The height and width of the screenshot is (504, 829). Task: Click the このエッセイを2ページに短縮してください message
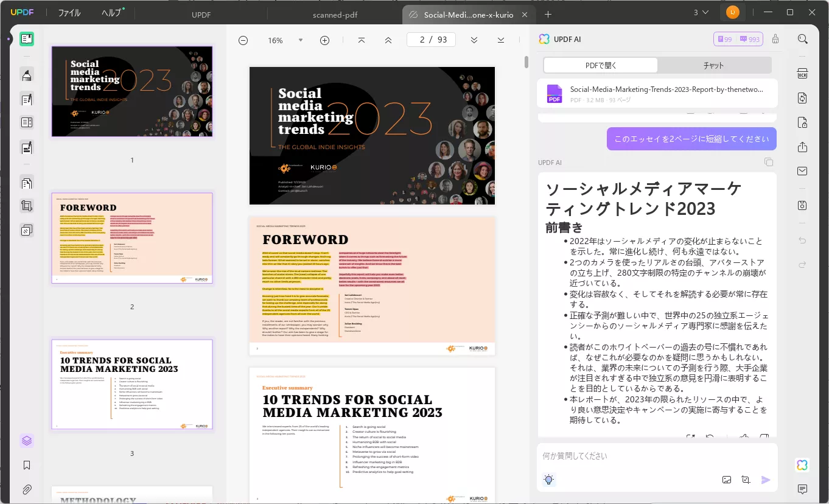click(691, 139)
